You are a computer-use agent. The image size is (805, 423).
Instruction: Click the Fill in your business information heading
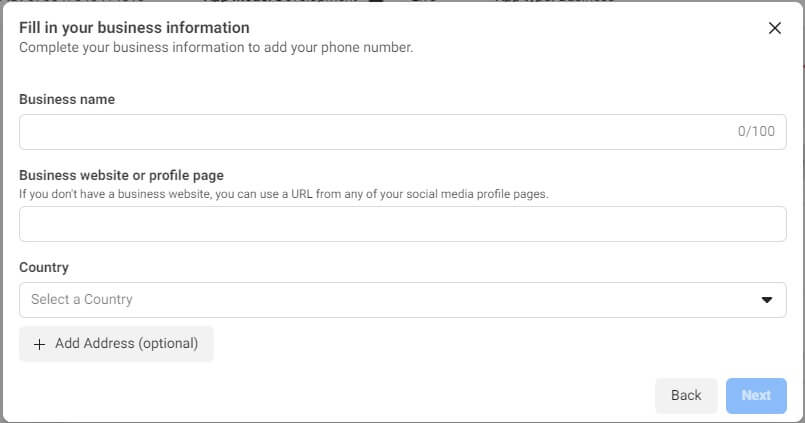coord(135,28)
